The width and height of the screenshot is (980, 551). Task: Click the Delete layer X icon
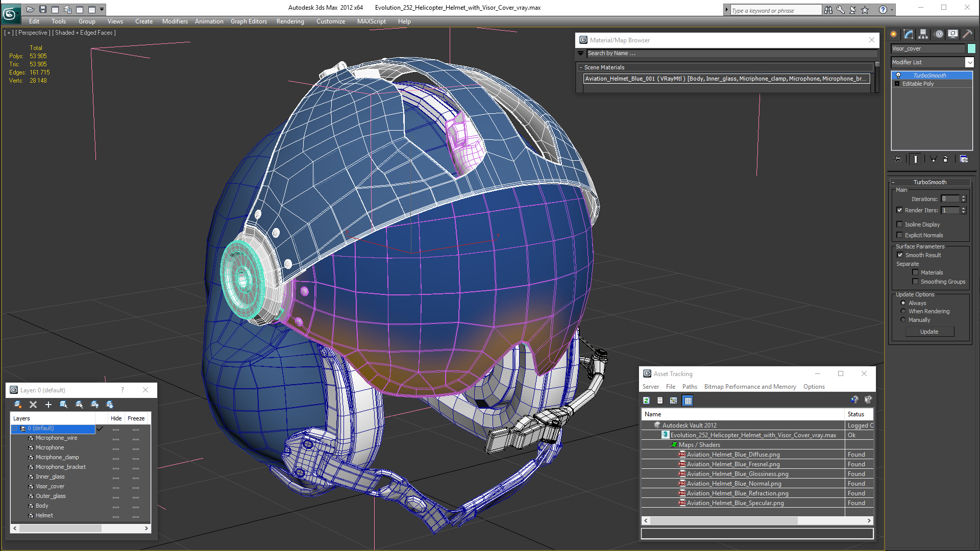pyautogui.click(x=33, y=405)
